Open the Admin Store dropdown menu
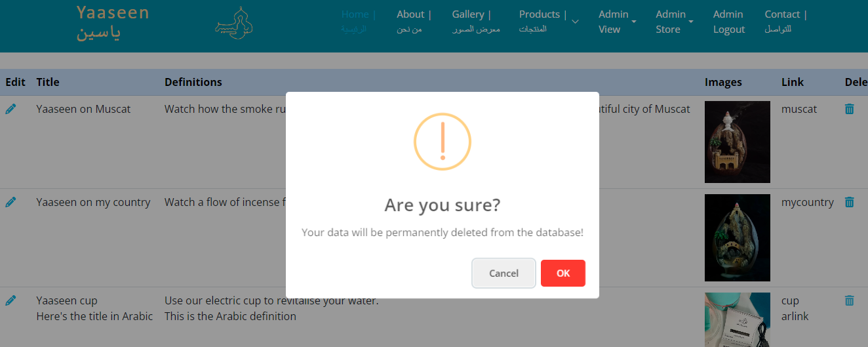Viewport: 868px width, 347px height. [674, 22]
